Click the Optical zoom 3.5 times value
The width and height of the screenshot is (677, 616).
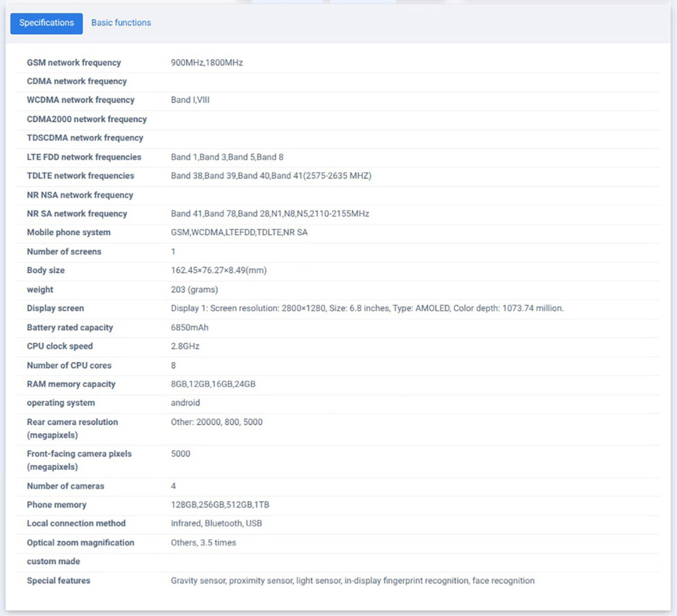[x=203, y=543]
